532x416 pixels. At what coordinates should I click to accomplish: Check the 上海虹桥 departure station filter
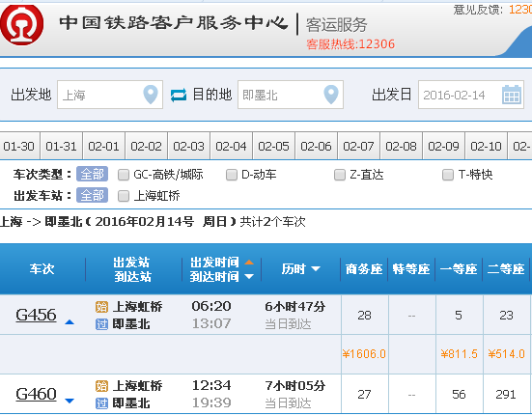(x=124, y=196)
